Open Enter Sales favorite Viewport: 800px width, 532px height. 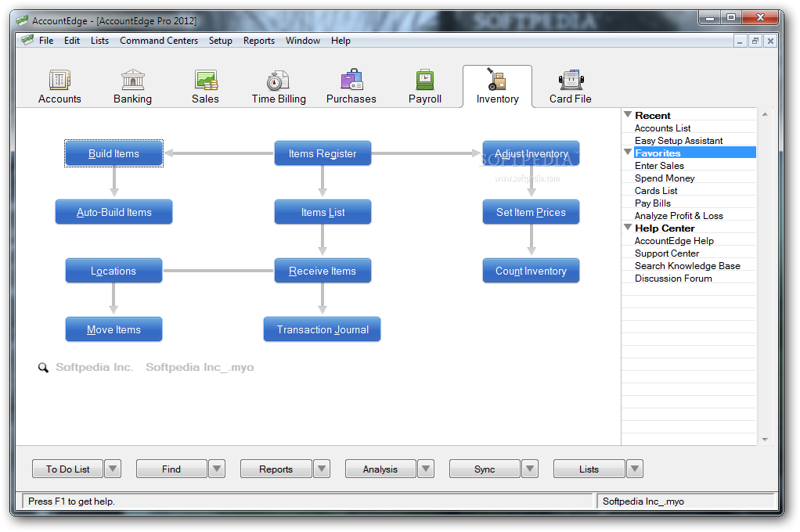coord(659,165)
